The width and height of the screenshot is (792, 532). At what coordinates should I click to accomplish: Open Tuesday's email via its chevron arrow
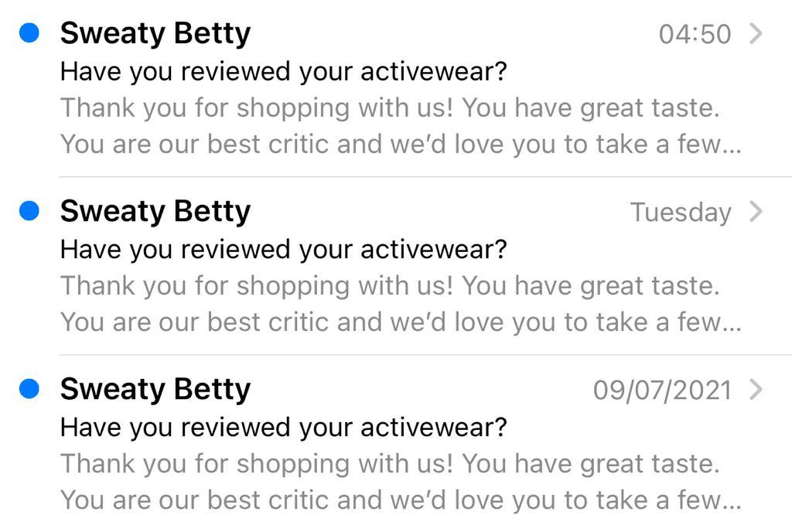(756, 211)
